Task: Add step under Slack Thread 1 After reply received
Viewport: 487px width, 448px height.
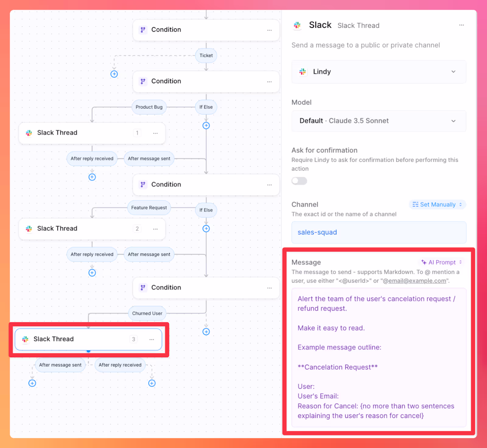Action: pos(92,177)
